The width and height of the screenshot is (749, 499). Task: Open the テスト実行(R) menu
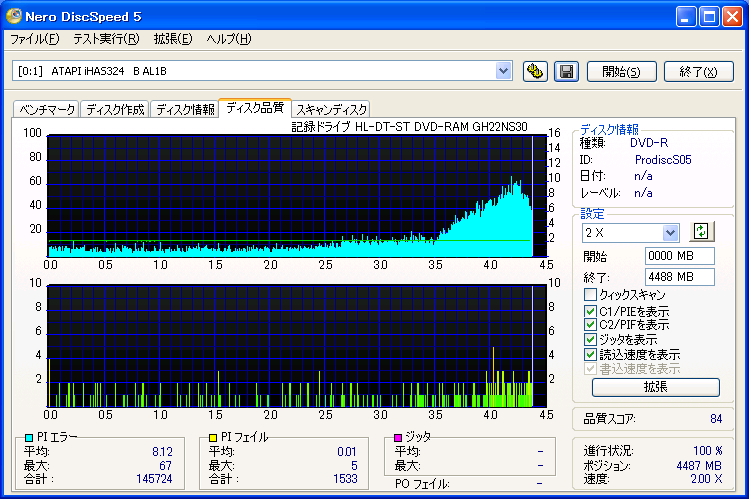106,39
